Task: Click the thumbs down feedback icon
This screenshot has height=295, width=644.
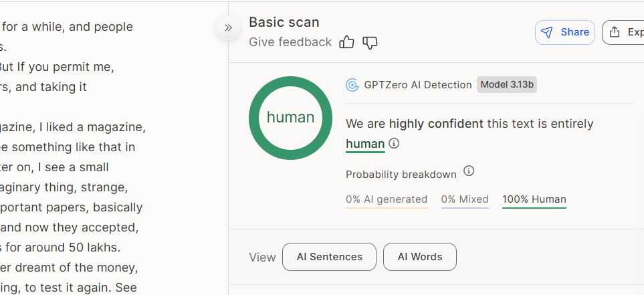Action: (370, 43)
